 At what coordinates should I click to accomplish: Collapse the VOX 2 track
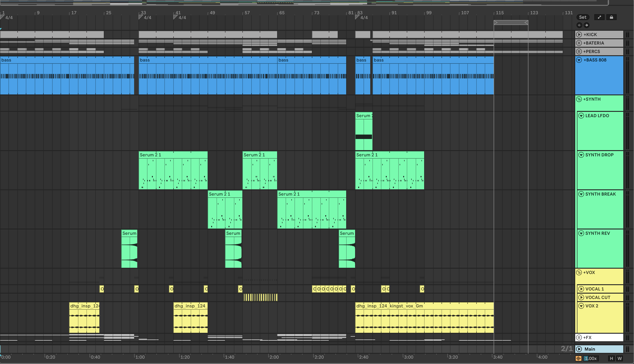tap(581, 306)
